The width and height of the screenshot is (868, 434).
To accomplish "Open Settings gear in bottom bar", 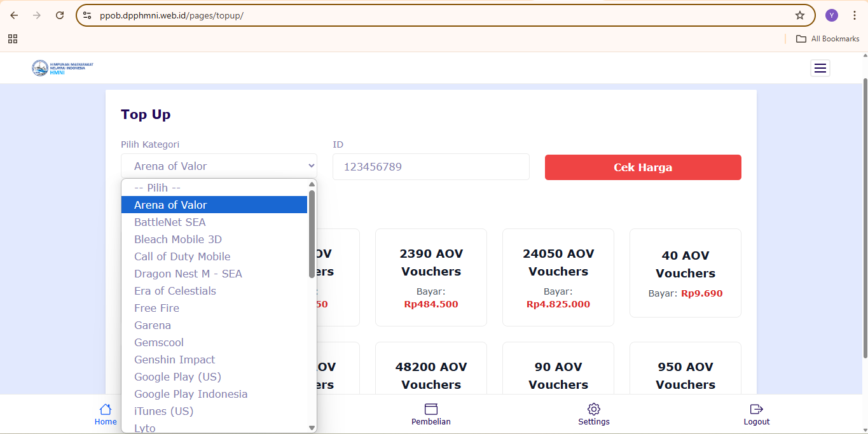I will [x=593, y=414].
